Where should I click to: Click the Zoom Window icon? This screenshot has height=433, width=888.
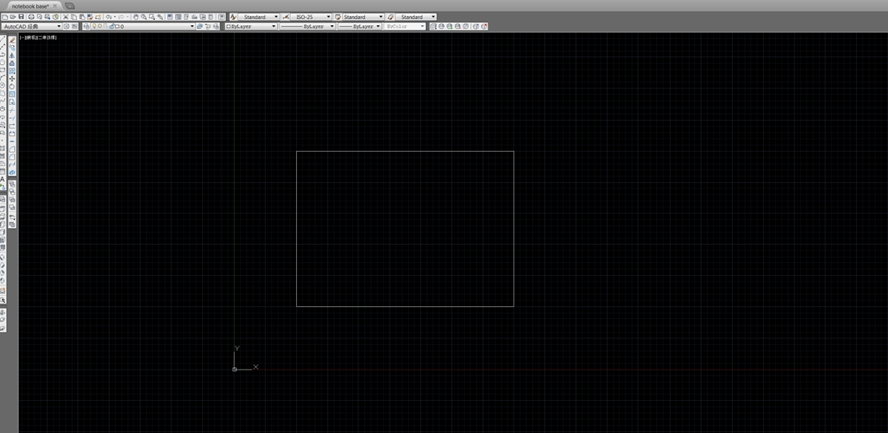pos(152,17)
